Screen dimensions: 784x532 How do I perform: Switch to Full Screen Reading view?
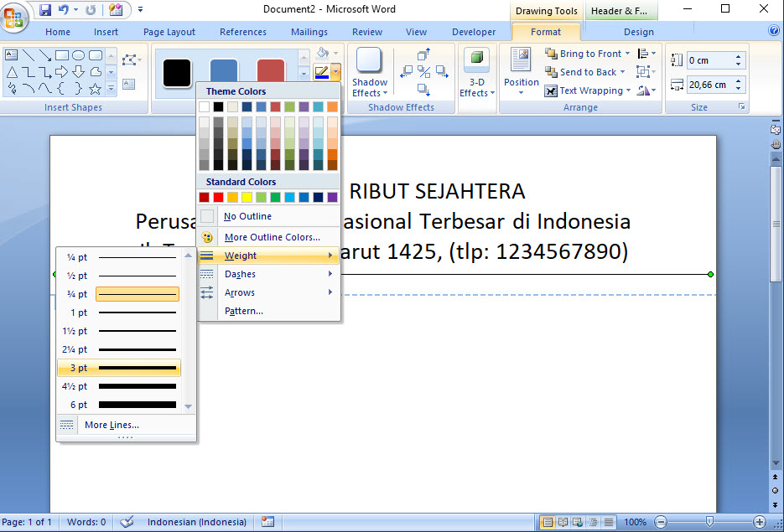tap(563, 523)
